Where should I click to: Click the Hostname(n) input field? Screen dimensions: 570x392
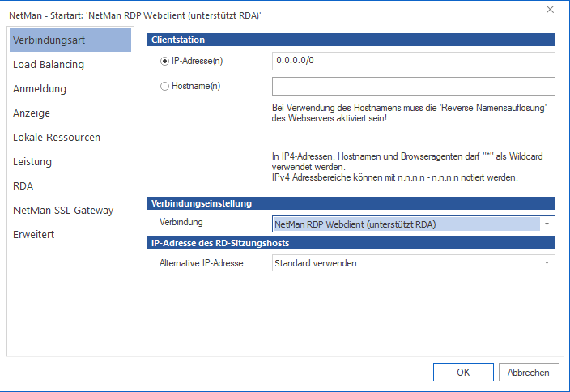point(413,86)
